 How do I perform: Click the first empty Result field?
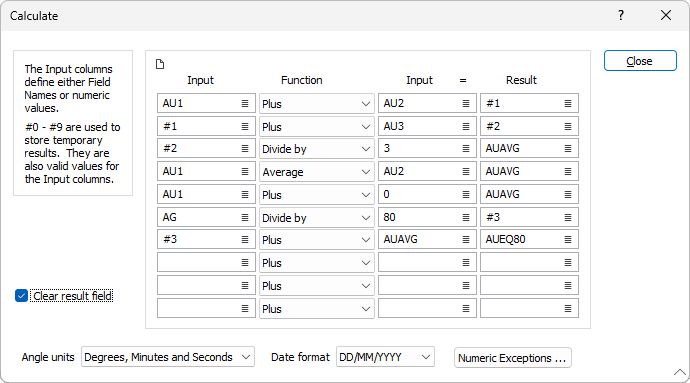529,262
